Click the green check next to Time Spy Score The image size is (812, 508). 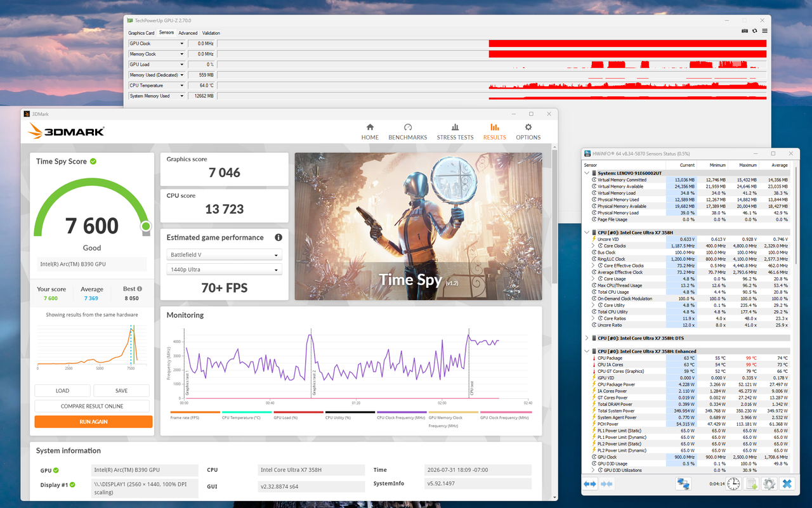(93, 162)
